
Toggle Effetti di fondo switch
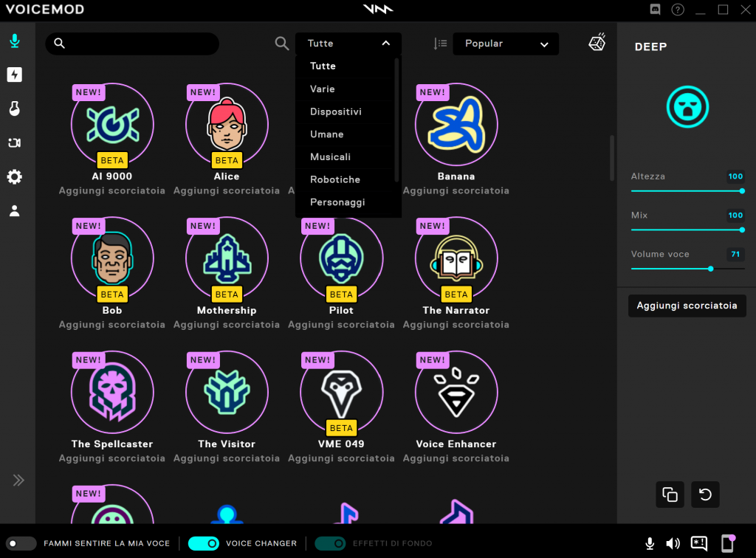(330, 543)
